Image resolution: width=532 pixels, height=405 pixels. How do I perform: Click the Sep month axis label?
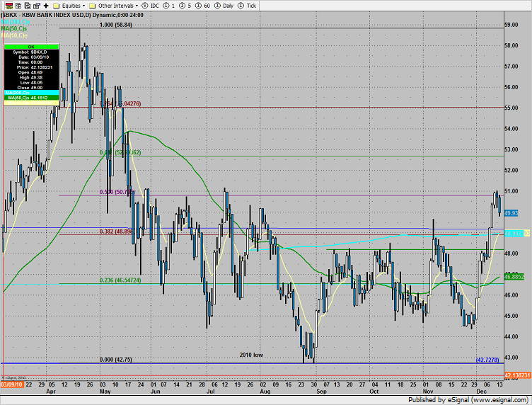(321, 391)
